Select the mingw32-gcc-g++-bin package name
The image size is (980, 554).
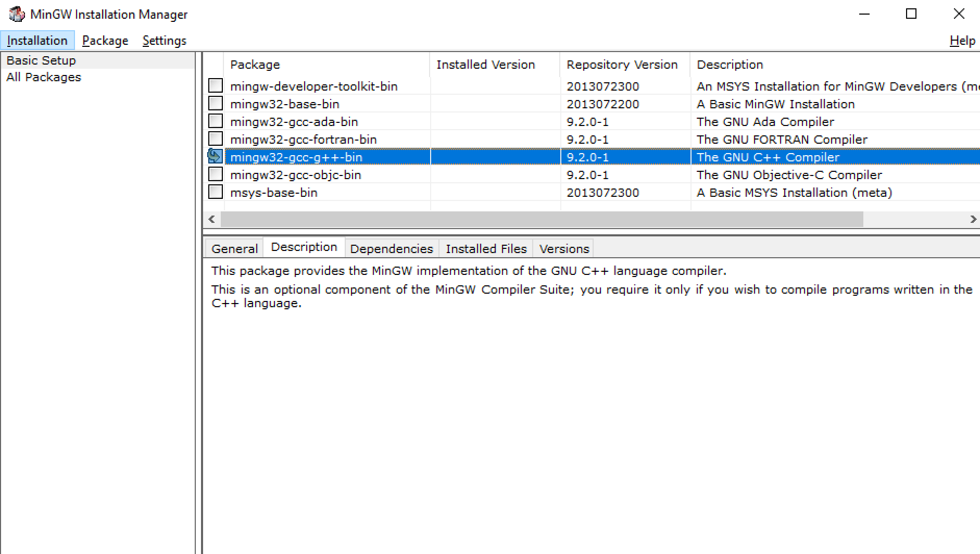[x=296, y=157]
